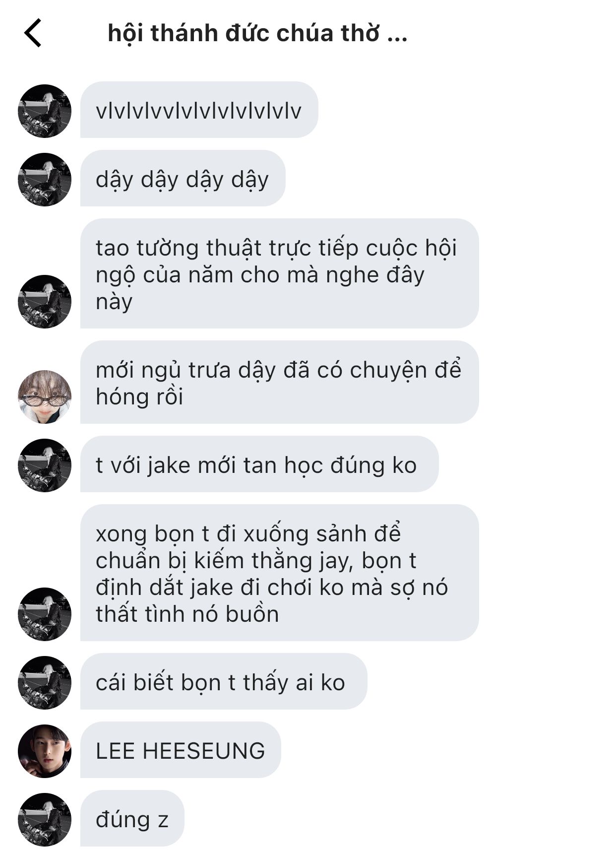Select the 't với jake mới tan học' bubble
Viewport: 616px width, 853px height.
point(259,464)
